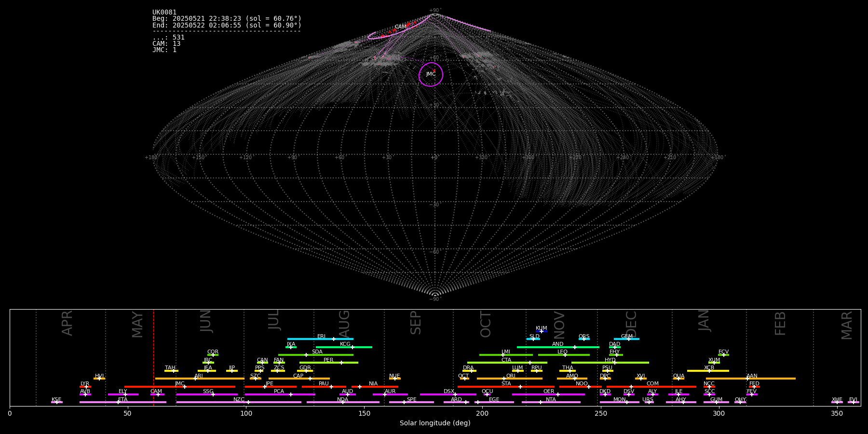Click the JAN month label

704,320
